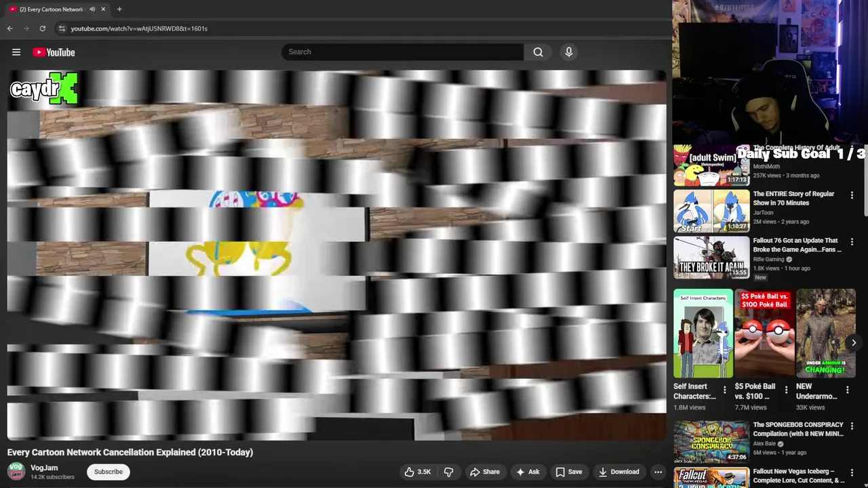
Task: Open the Regular Show video title link
Action: tap(793, 199)
